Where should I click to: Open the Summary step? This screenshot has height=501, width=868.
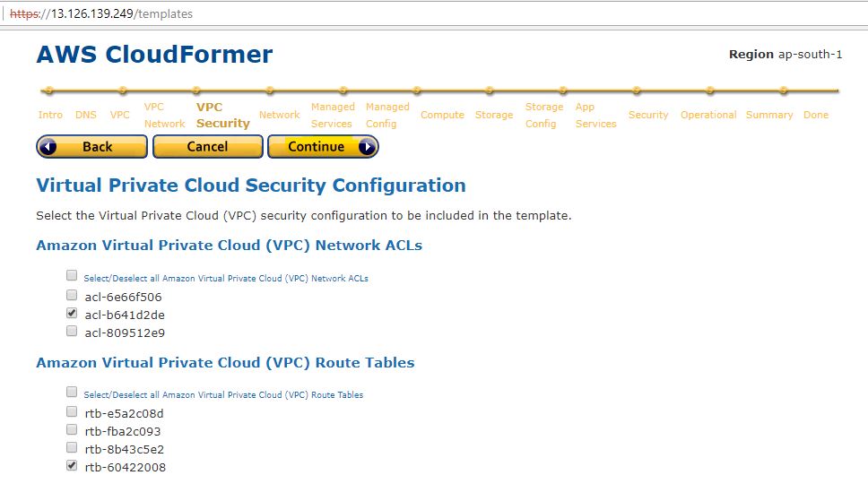coord(768,115)
